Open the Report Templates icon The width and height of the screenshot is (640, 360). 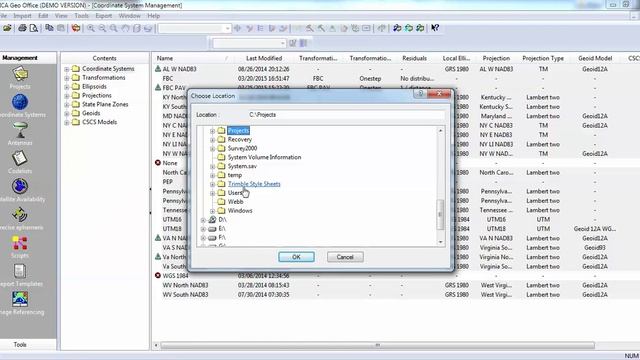tap(20, 271)
